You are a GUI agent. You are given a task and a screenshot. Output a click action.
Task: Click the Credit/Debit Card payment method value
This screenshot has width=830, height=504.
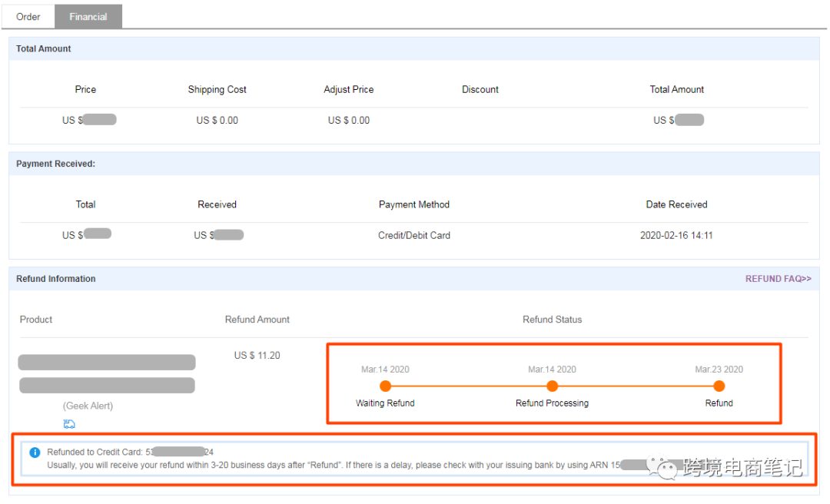pyautogui.click(x=414, y=235)
